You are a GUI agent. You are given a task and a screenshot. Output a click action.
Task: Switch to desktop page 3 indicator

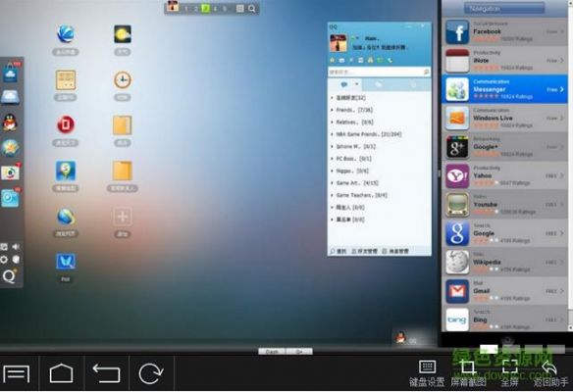point(206,8)
